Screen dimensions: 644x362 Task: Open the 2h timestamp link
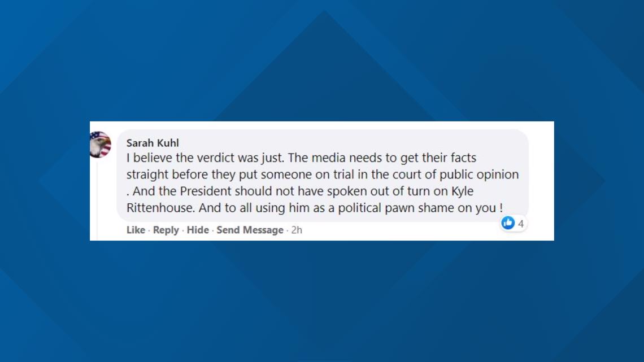click(297, 230)
